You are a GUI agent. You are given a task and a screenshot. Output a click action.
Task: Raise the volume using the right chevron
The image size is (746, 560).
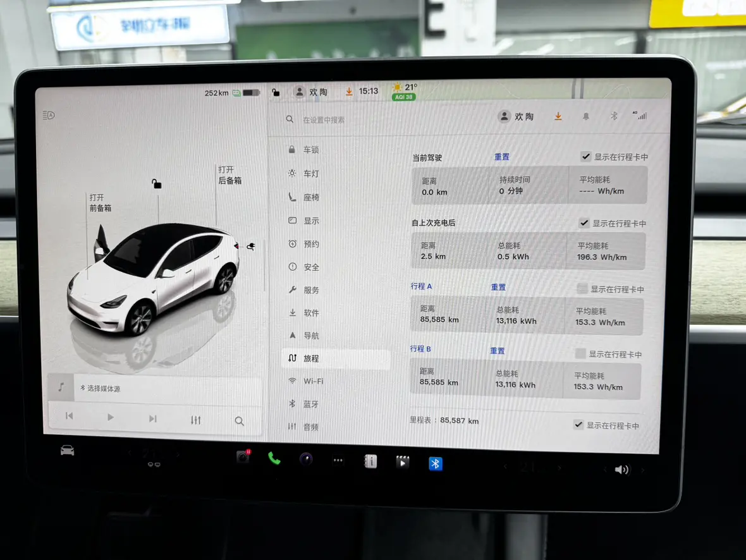(x=643, y=470)
